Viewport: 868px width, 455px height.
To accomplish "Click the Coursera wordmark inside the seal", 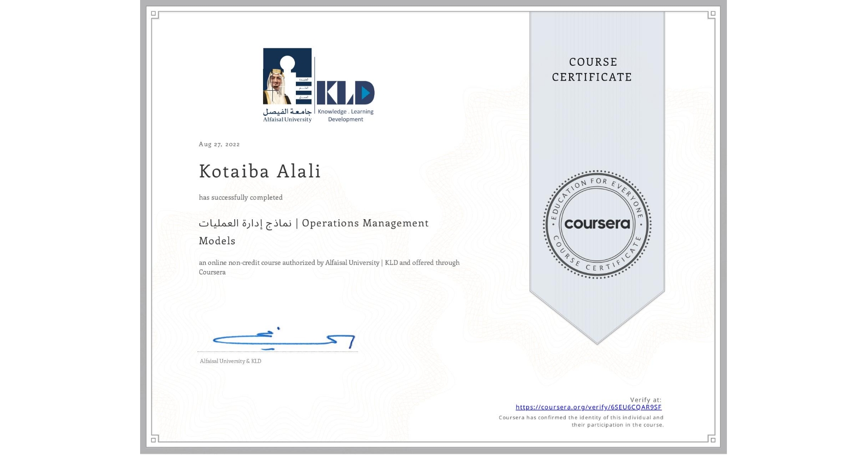I will (x=597, y=224).
